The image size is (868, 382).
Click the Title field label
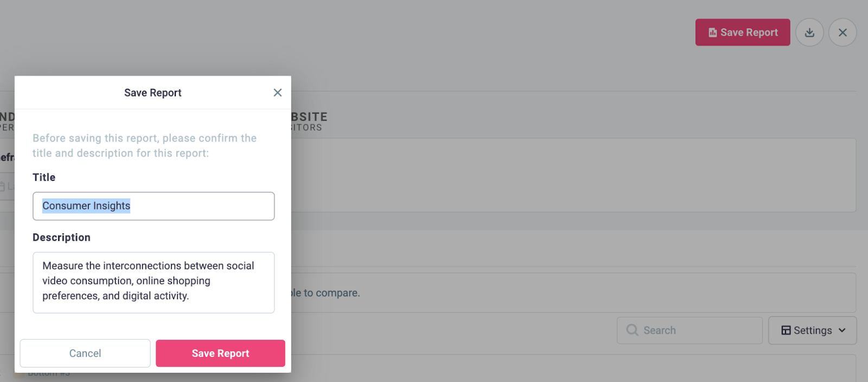[x=44, y=177]
